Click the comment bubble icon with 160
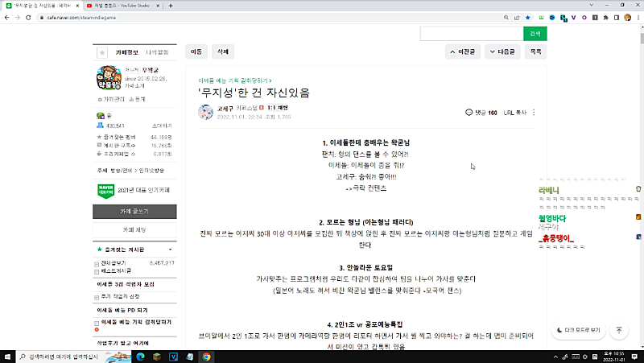The width and height of the screenshot is (644, 363). tap(469, 112)
